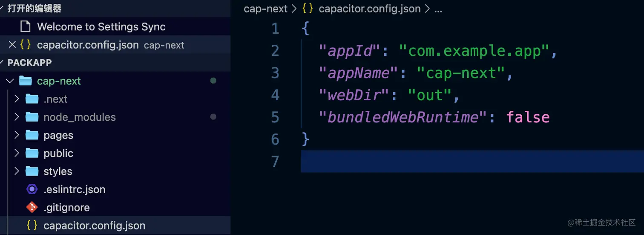
Task: Click the false value on line 5
Action: click(x=528, y=117)
